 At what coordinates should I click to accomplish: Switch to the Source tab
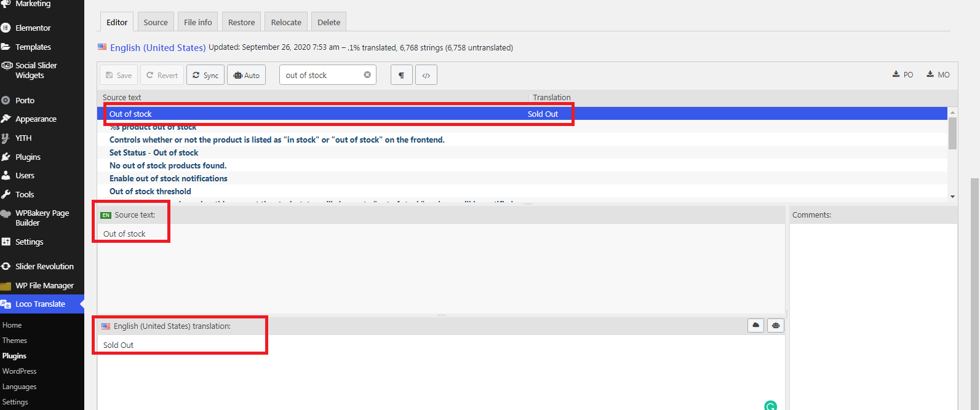pyautogui.click(x=156, y=22)
